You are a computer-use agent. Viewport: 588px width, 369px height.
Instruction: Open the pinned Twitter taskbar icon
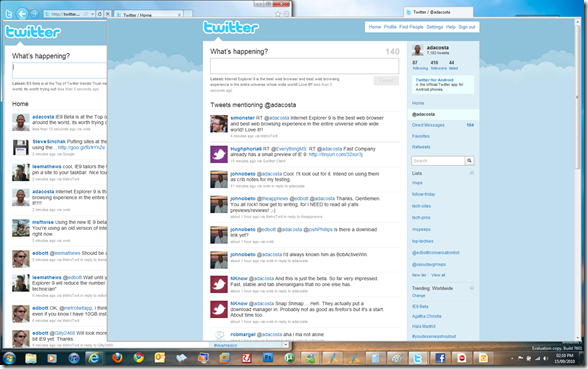(417, 358)
